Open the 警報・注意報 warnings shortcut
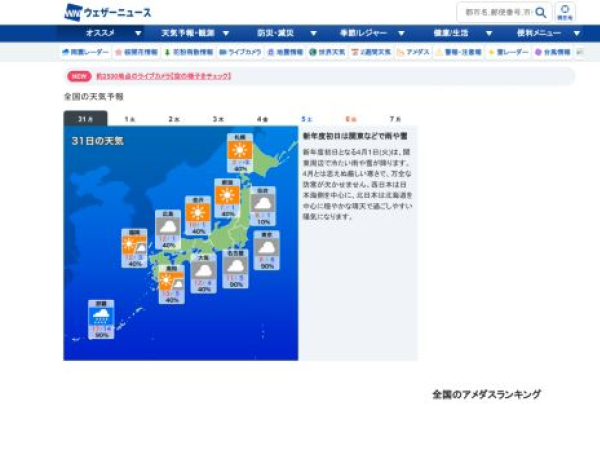The image size is (600, 450). click(x=458, y=52)
